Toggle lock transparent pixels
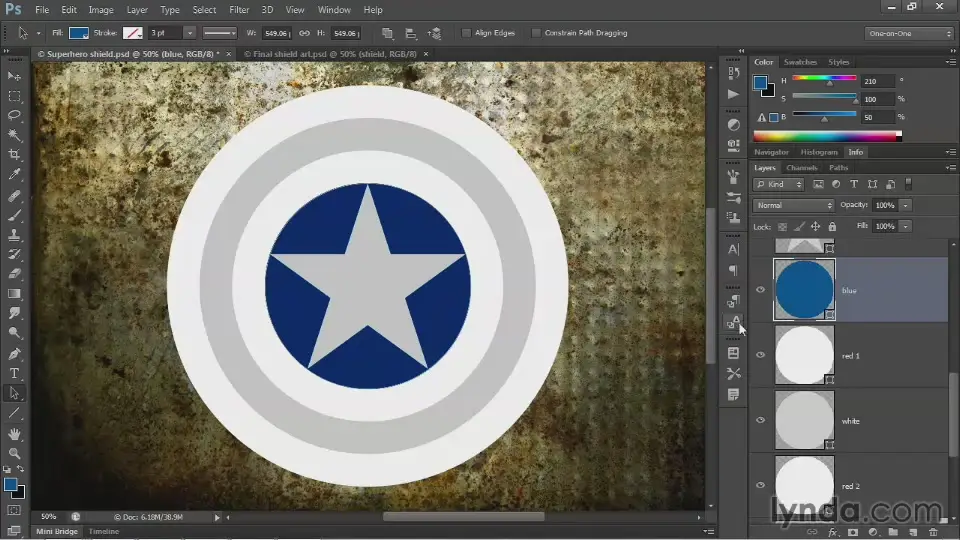 tap(782, 227)
